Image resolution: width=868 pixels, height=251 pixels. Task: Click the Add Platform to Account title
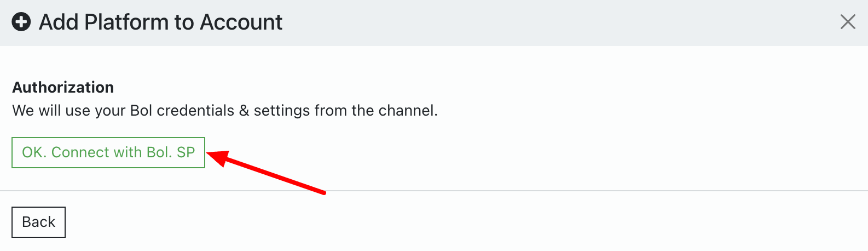160,22
